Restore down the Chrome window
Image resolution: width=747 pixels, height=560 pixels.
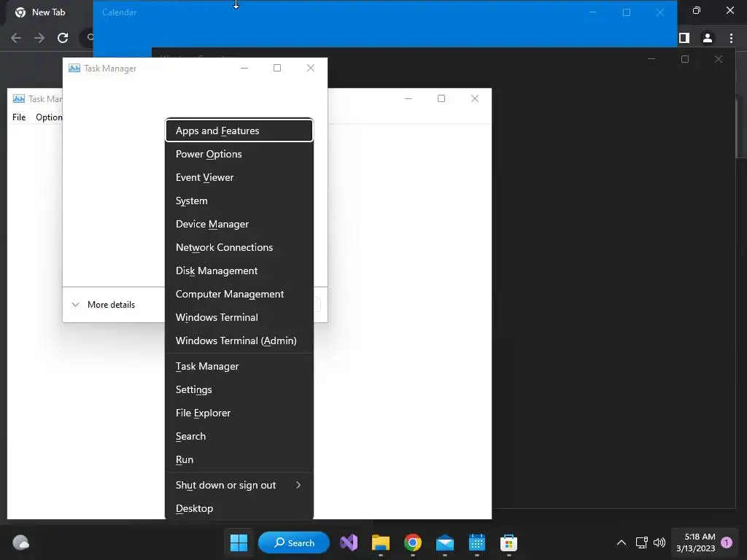pos(697,10)
